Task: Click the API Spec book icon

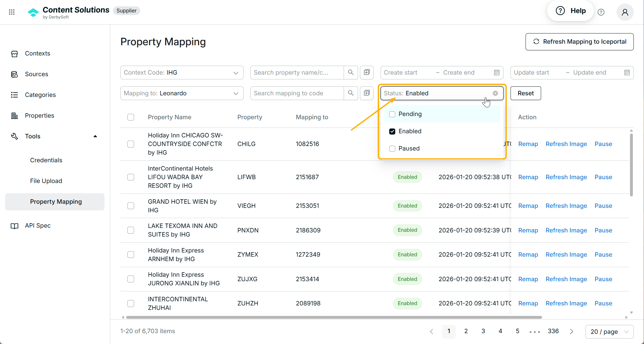Action: coord(14,226)
